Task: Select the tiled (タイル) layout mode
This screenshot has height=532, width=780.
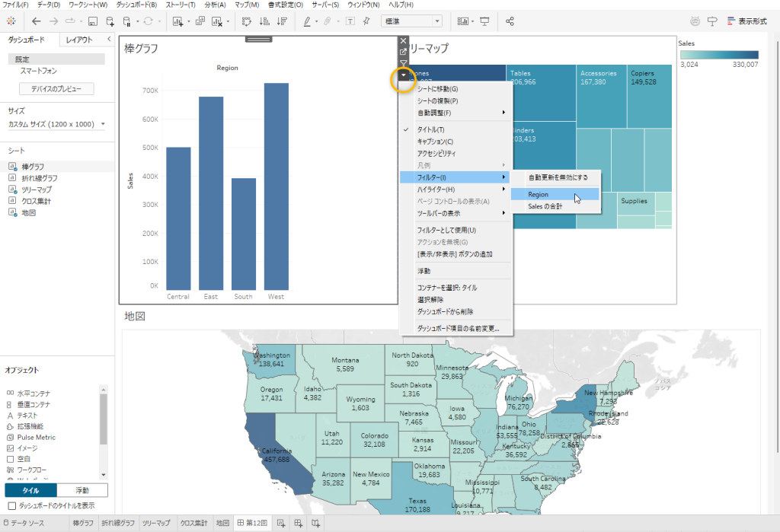Action: point(30,490)
